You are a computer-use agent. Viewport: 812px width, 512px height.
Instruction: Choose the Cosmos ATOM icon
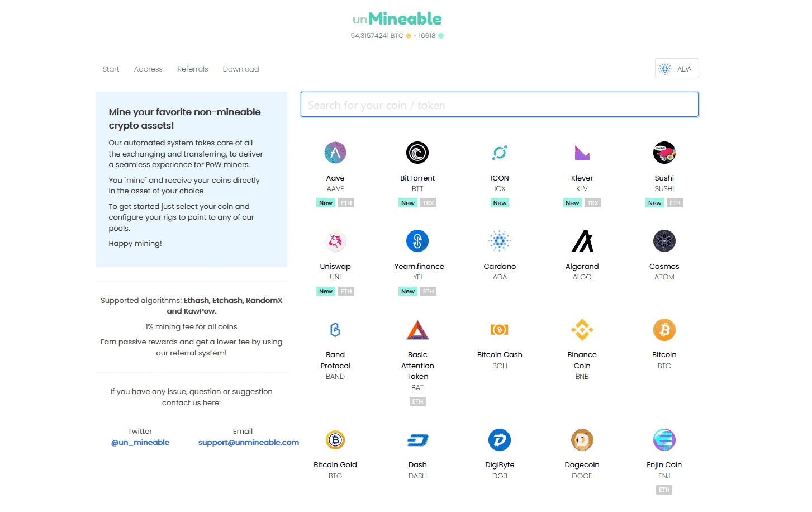tap(664, 241)
